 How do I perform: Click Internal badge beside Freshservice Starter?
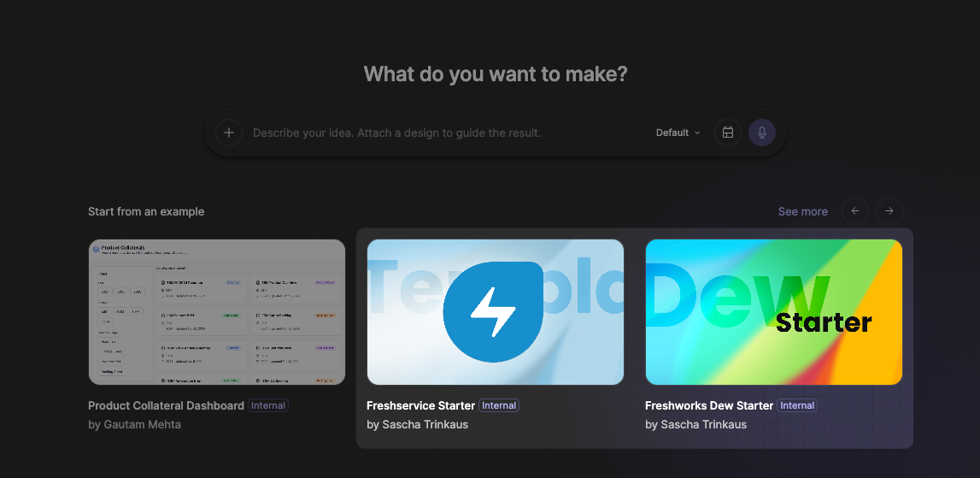coord(499,405)
